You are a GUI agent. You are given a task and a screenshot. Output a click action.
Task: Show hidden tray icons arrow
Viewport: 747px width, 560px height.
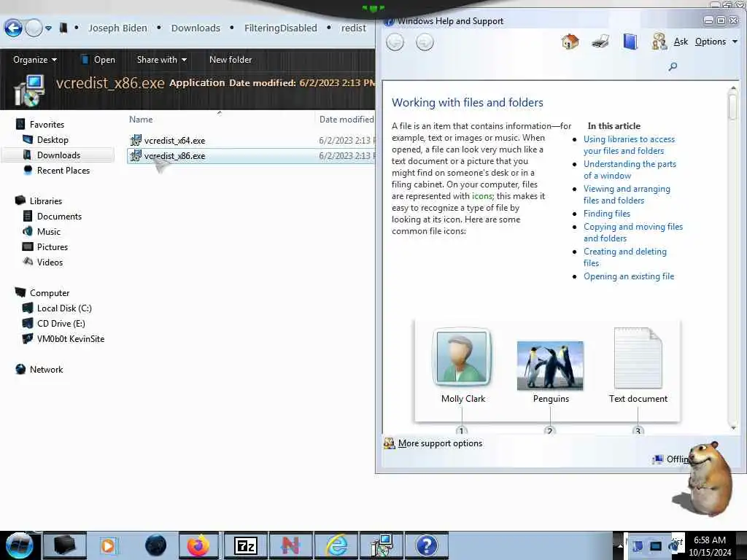tap(620, 545)
